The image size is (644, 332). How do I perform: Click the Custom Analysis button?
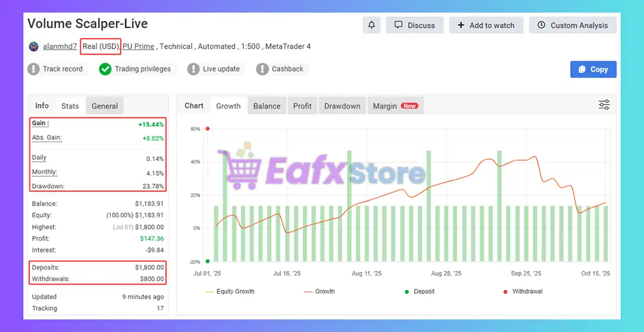tap(573, 25)
